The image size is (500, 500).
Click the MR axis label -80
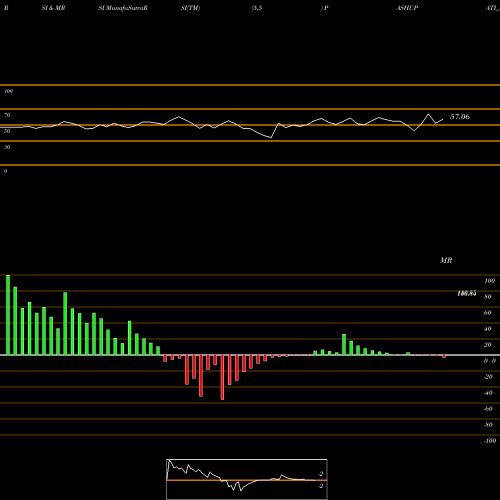coord(488,425)
